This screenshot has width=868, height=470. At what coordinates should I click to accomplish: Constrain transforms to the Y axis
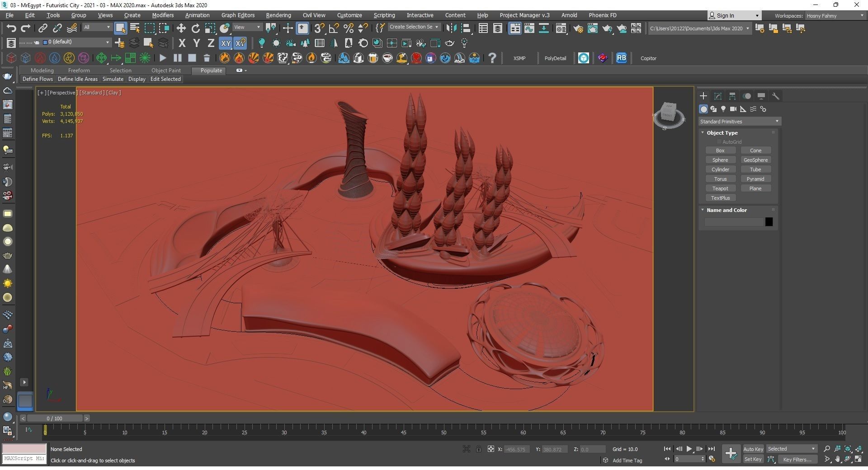196,43
